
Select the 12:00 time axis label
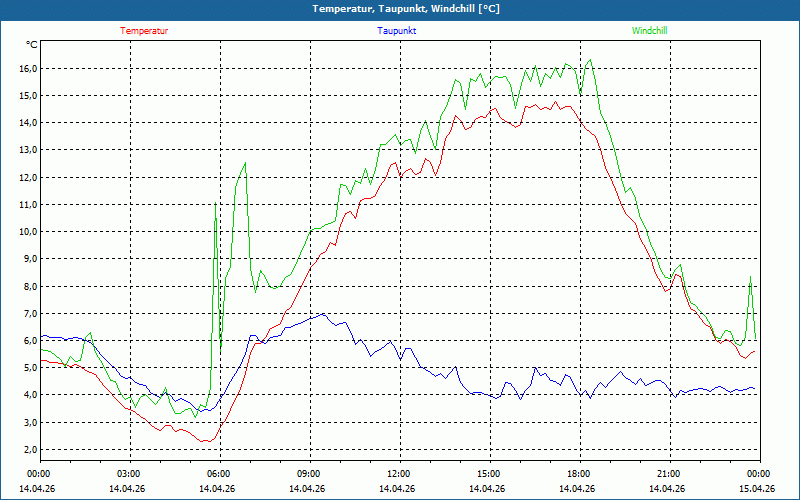click(x=399, y=474)
